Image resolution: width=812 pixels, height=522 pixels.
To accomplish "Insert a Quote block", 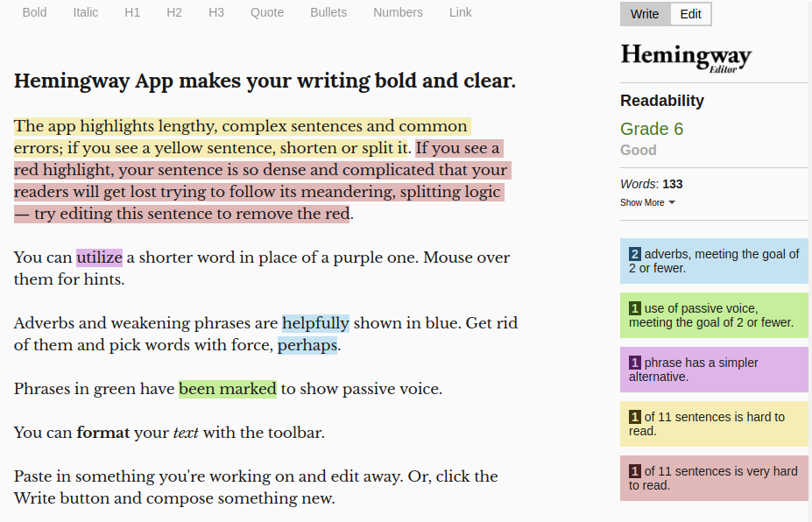I will point(266,12).
